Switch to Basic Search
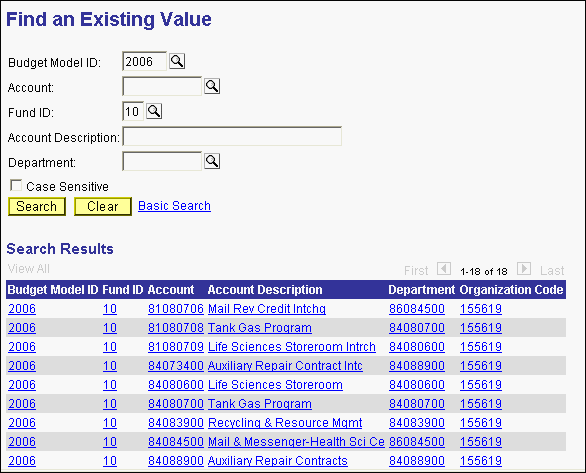 (x=174, y=206)
